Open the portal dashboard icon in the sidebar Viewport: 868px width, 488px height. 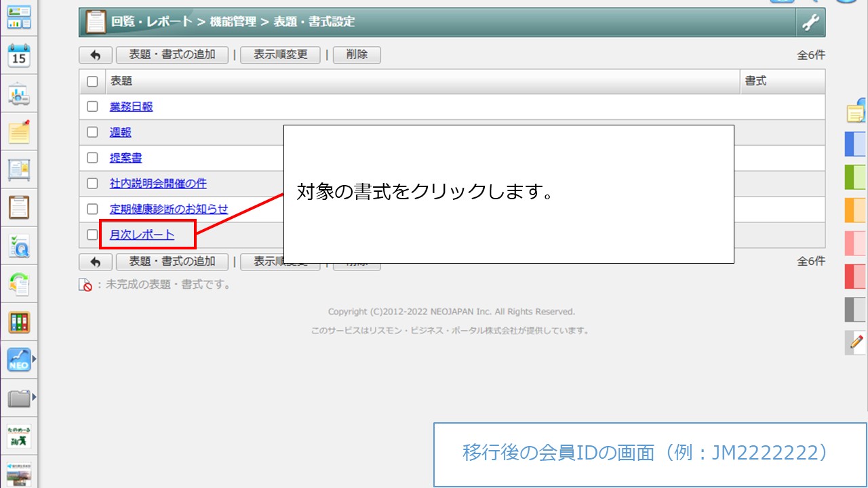pyautogui.click(x=19, y=18)
